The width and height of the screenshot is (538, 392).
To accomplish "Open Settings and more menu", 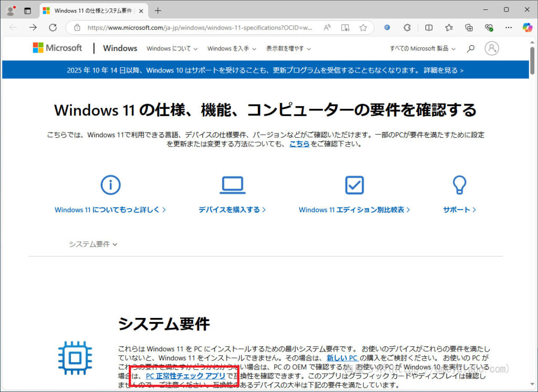I will 509,27.
